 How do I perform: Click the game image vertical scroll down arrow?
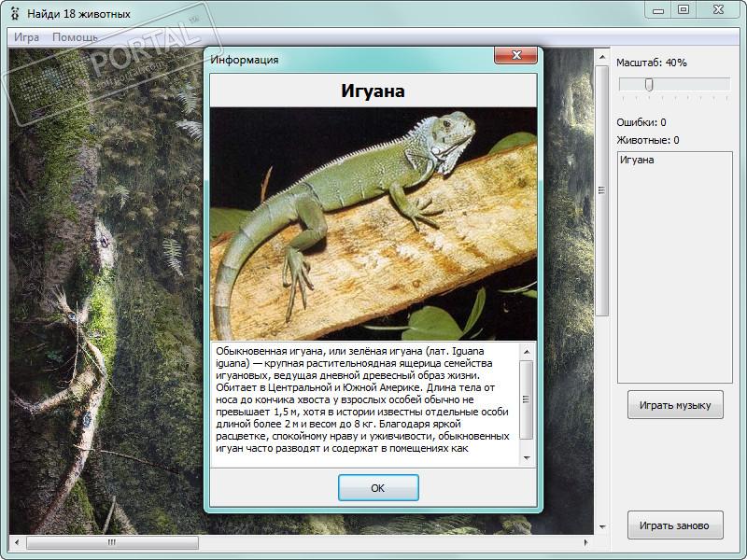coord(602,526)
